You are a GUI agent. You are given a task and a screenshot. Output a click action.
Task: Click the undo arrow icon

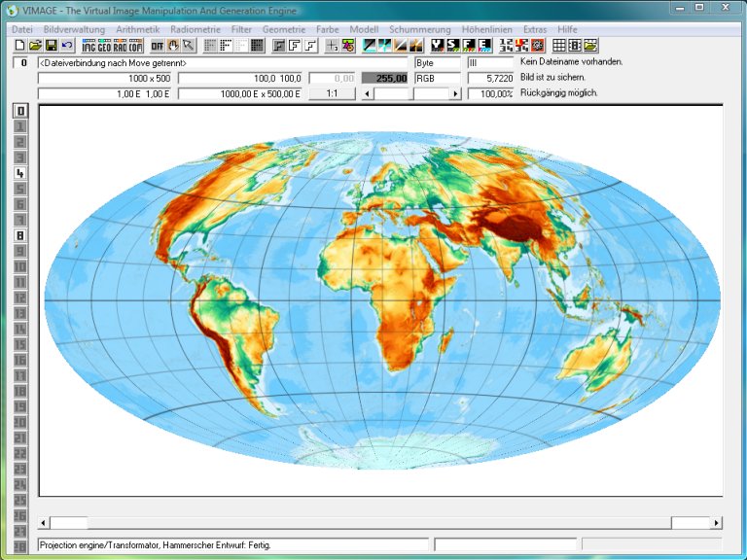point(66,46)
